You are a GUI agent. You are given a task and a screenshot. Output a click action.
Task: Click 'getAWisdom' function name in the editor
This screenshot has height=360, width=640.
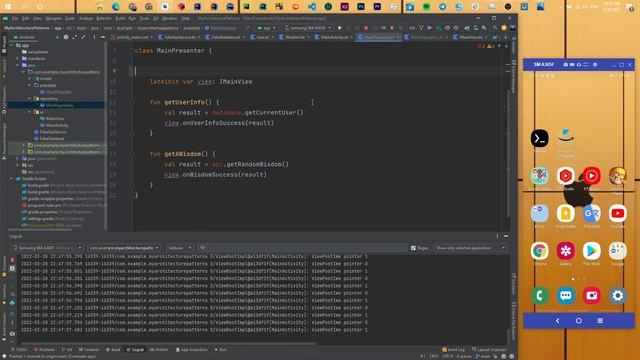pyautogui.click(x=182, y=154)
